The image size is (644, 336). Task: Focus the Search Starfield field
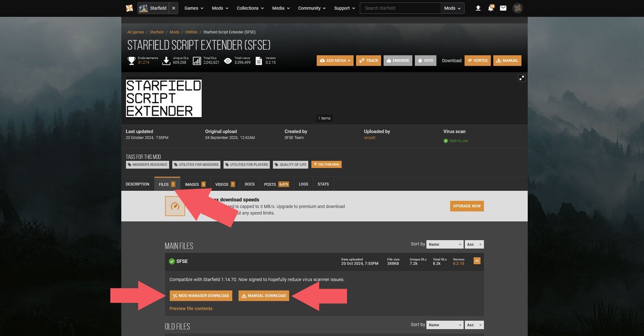click(400, 8)
